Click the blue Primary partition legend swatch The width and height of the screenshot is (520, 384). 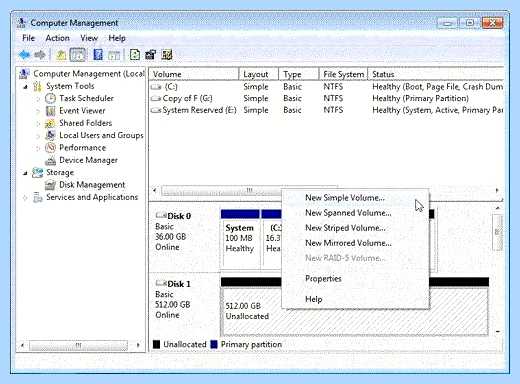pos(214,345)
